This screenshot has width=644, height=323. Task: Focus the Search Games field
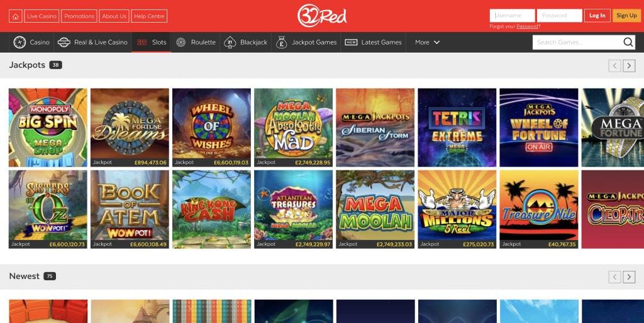click(x=577, y=42)
